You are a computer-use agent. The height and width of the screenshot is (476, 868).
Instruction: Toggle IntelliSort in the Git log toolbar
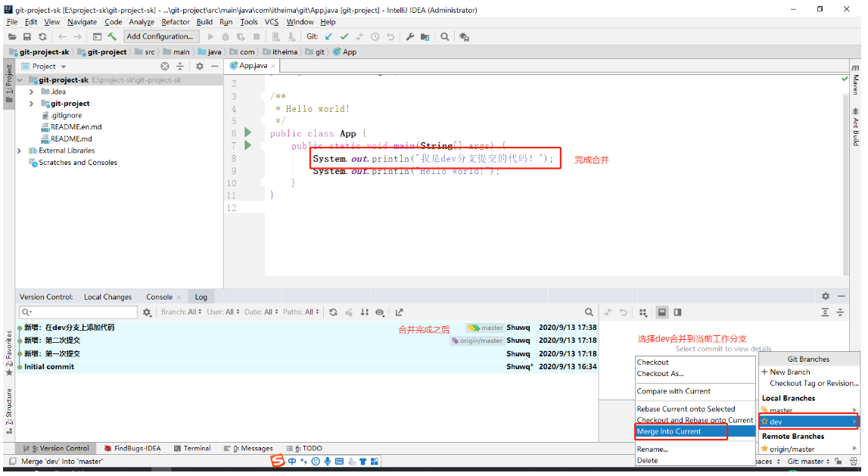364,313
